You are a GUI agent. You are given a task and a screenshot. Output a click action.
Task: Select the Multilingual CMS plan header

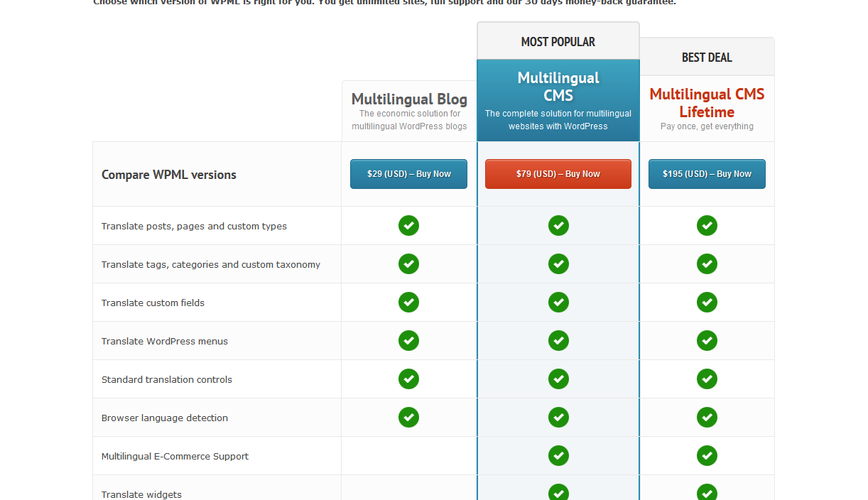click(x=558, y=87)
